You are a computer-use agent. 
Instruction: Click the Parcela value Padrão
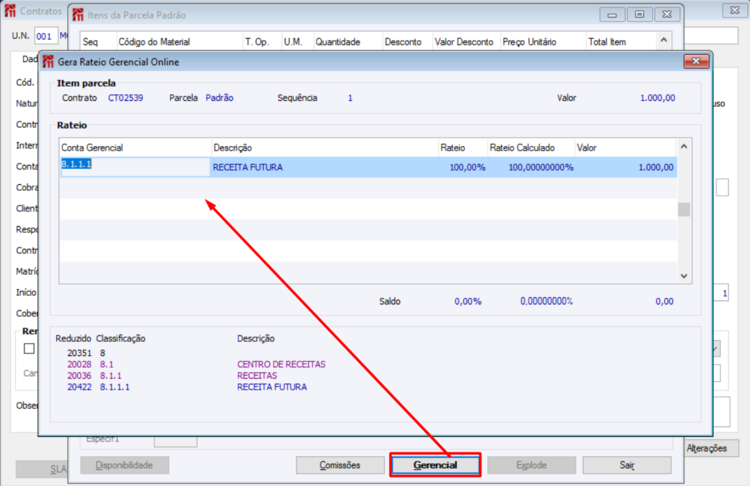click(x=220, y=98)
